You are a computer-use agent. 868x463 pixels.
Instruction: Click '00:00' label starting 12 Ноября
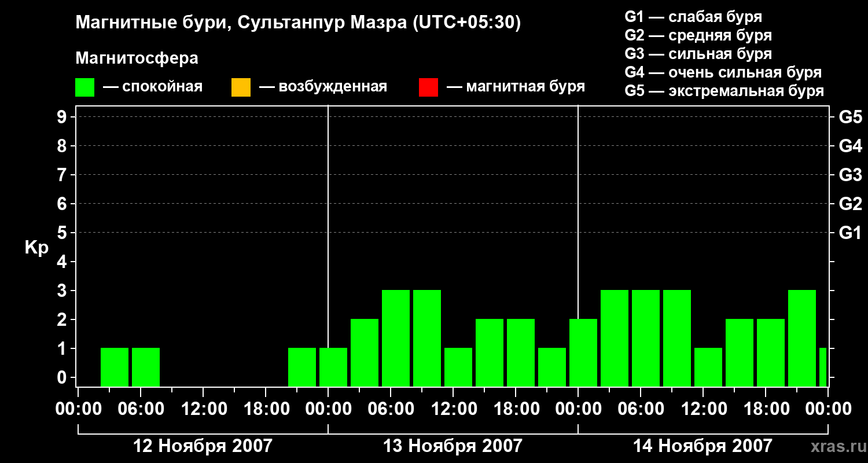[x=78, y=409]
